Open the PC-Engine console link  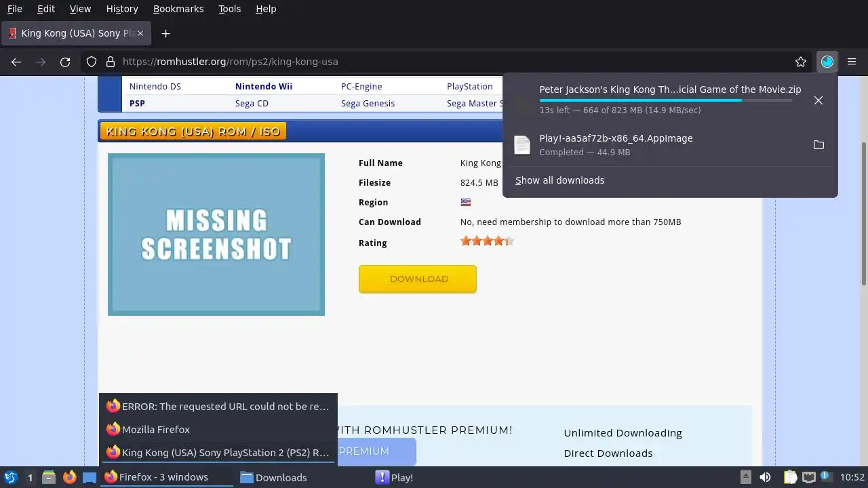pyautogui.click(x=361, y=86)
